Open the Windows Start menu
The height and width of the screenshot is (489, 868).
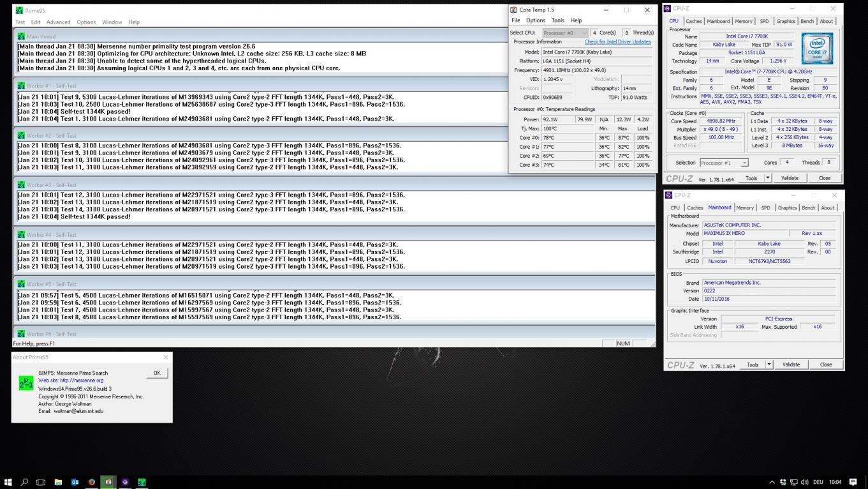(8, 482)
